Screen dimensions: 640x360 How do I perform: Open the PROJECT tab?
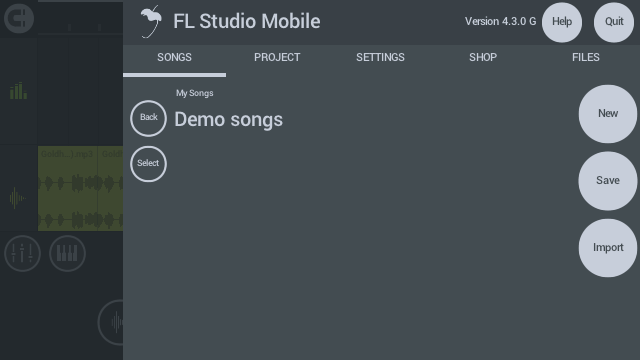277,58
